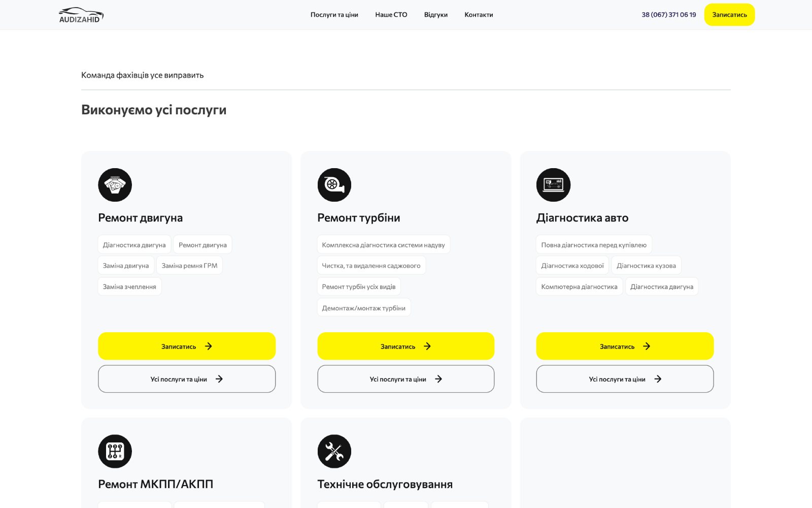
Task: Click the Технічне обслуговування heading
Action: [x=385, y=484]
